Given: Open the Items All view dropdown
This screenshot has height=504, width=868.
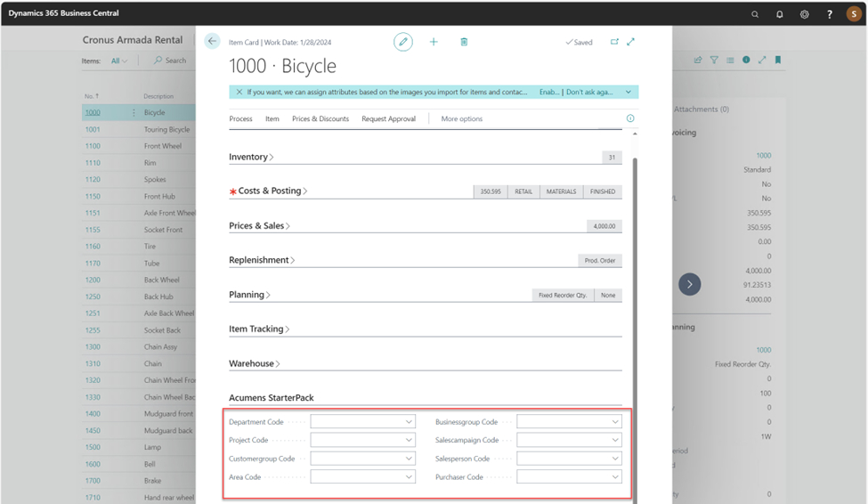Looking at the screenshot, I should click(119, 61).
